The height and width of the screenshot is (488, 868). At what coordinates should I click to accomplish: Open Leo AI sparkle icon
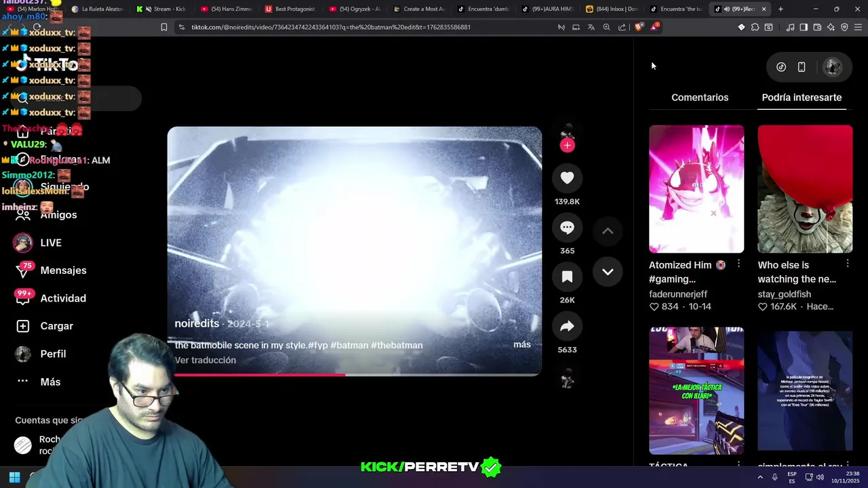[831, 27]
